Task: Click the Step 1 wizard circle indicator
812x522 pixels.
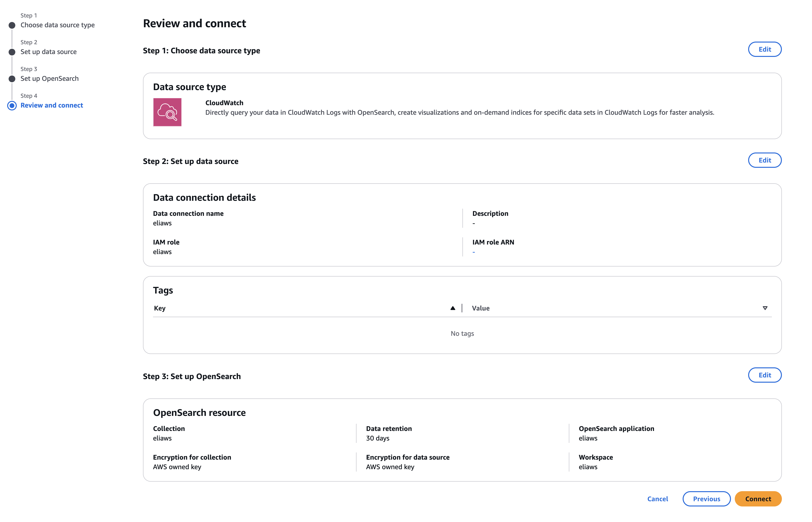Action: [12, 25]
